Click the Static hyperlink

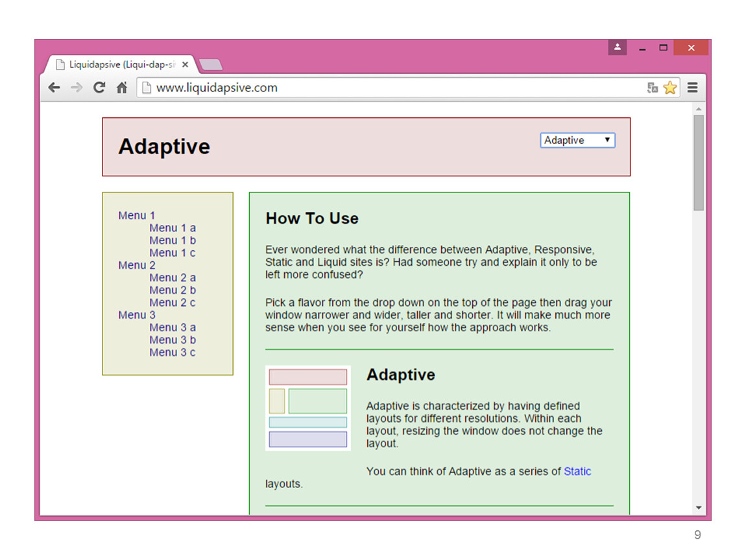pos(577,471)
